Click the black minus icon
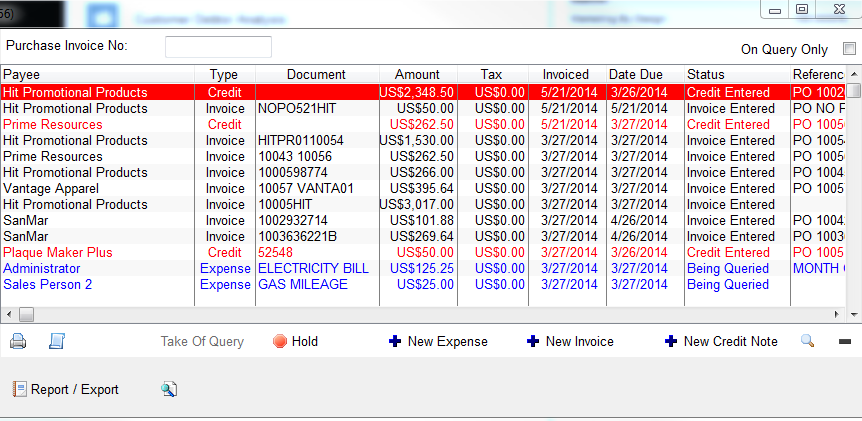Screen dimensions: 862x421 point(845,342)
